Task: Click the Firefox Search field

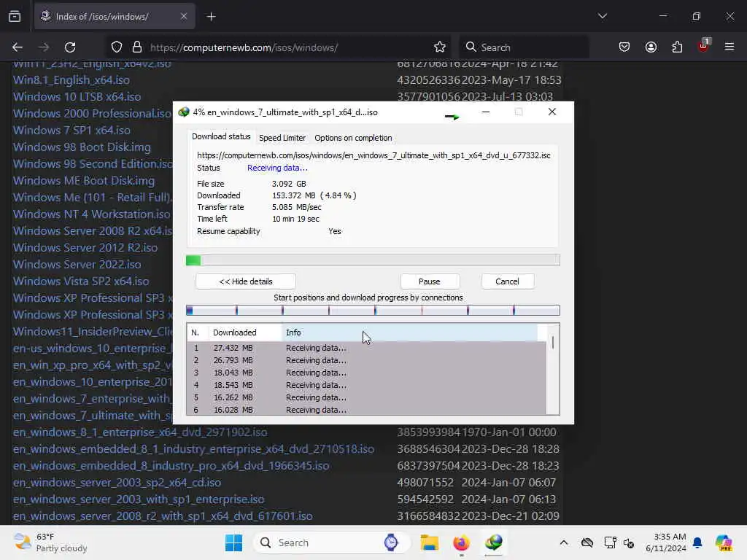Action: pos(524,47)
